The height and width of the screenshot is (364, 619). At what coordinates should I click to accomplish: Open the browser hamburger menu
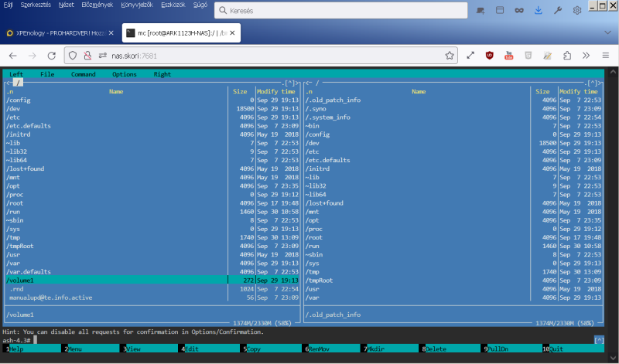pyautogui.click(x=605, y=56)
